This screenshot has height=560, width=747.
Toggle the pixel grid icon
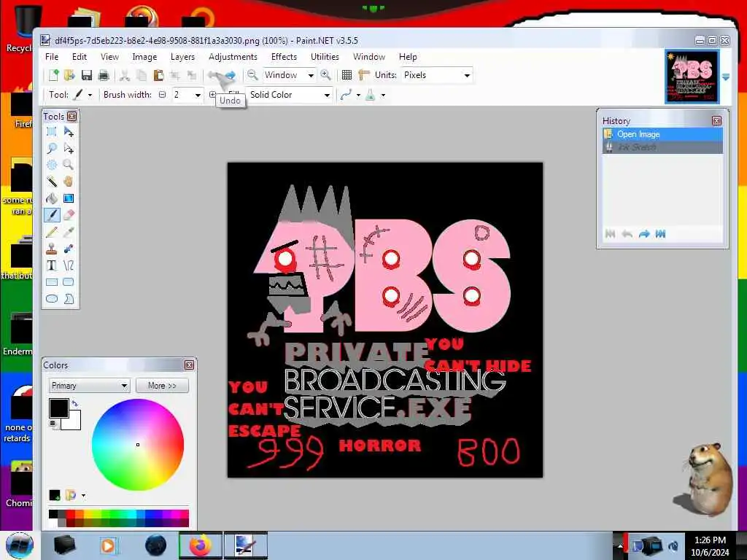tap(347, 75)
